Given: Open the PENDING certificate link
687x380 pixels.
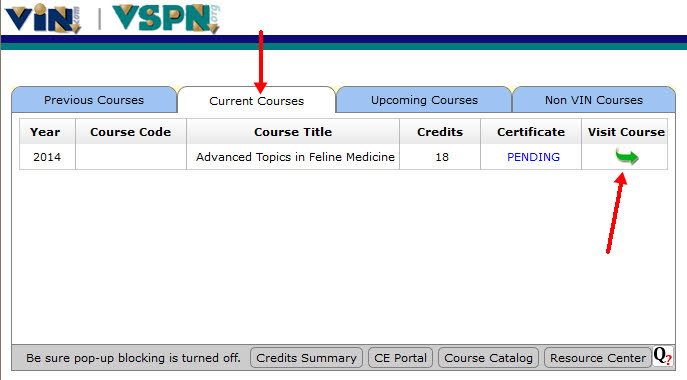Looking at the screenshot, I should tap(533, 157).
